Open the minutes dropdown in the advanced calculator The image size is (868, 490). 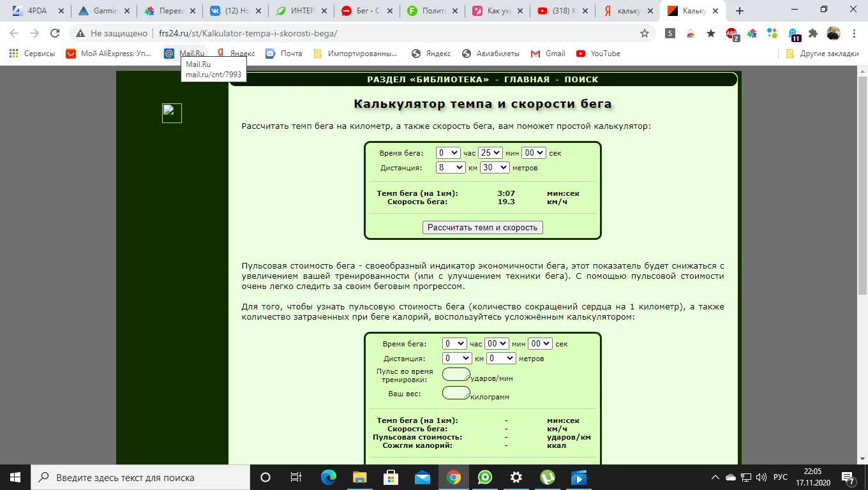click(x=497, y=344)
